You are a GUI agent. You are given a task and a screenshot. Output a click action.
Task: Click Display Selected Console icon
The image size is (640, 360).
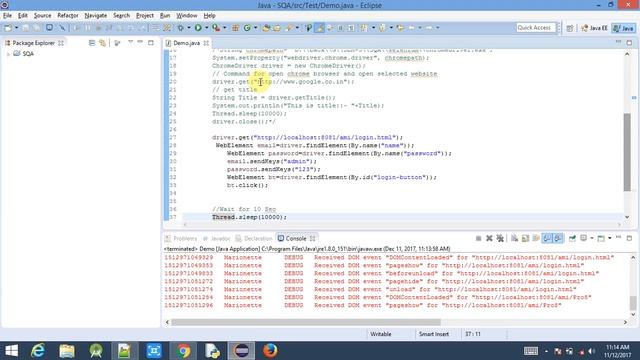(584, 238)
